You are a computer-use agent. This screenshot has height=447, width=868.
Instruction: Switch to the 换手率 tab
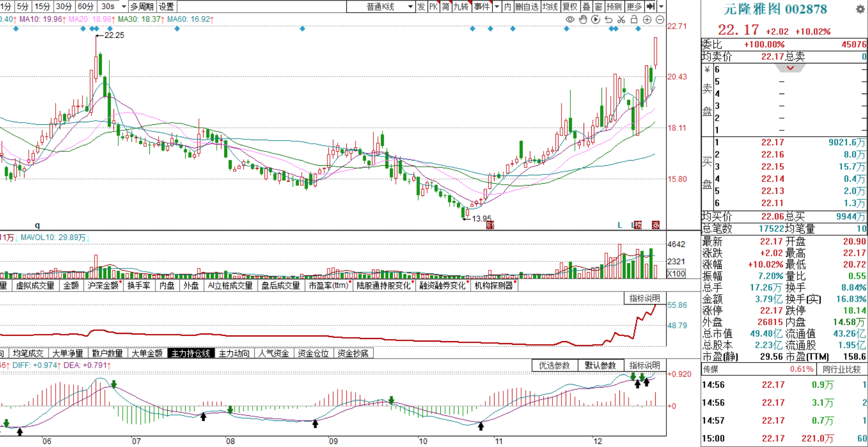point(139,285)
